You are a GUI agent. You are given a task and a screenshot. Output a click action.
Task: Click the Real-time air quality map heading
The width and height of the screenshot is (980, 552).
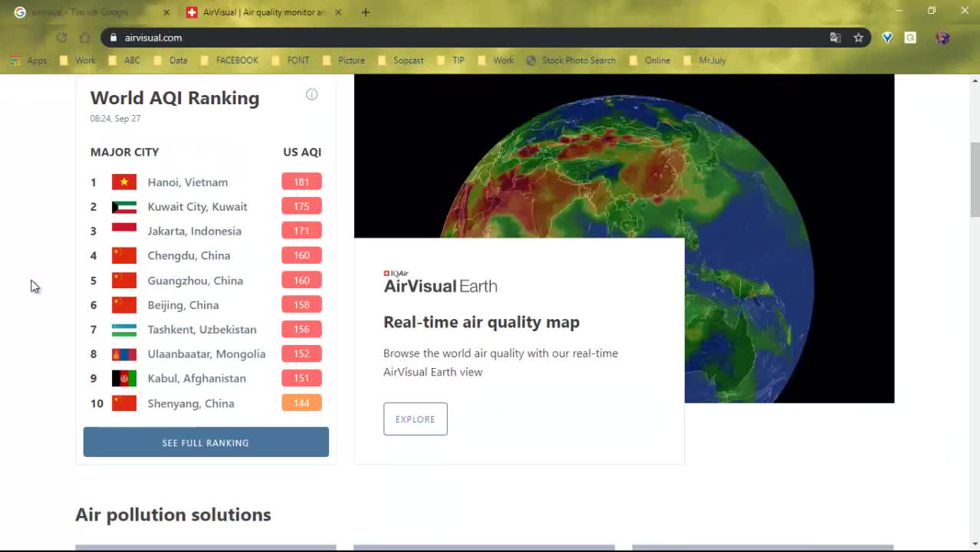click(482, 322)
